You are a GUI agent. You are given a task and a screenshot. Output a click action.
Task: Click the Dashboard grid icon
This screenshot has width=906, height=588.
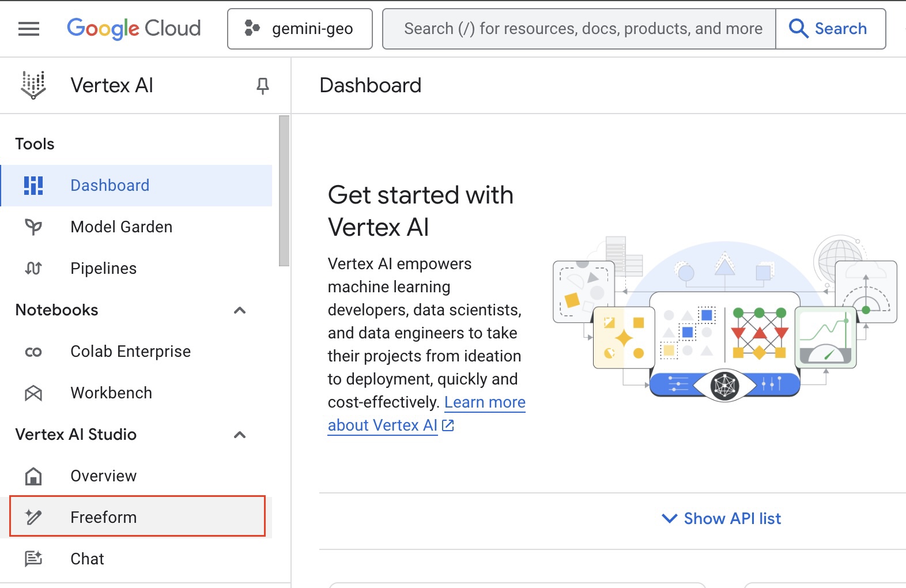tap(33, 186)
